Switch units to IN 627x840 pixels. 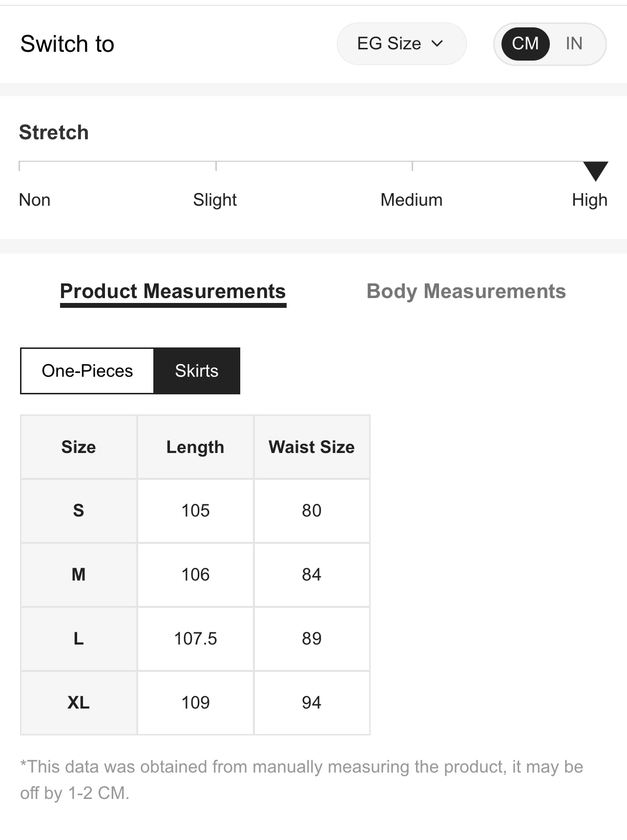coord(574,43)
